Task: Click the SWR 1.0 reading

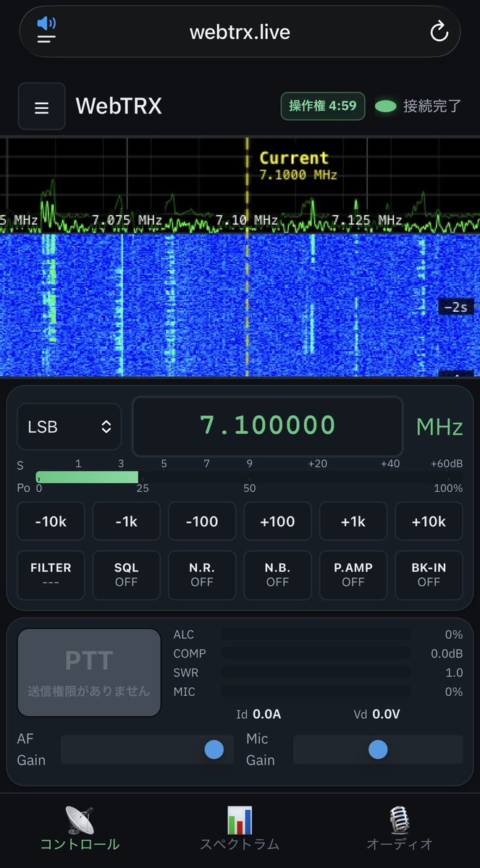Action: [454, 673]
